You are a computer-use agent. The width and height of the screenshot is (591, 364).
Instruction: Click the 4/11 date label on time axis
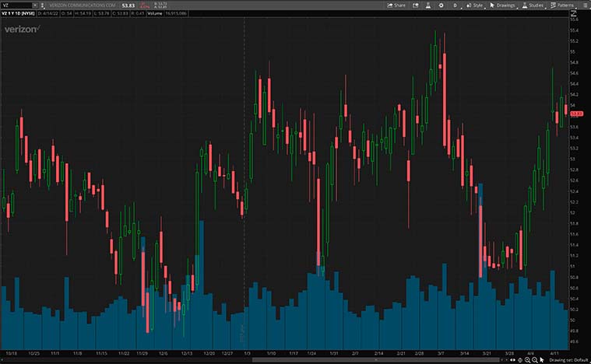pos(554,353)
